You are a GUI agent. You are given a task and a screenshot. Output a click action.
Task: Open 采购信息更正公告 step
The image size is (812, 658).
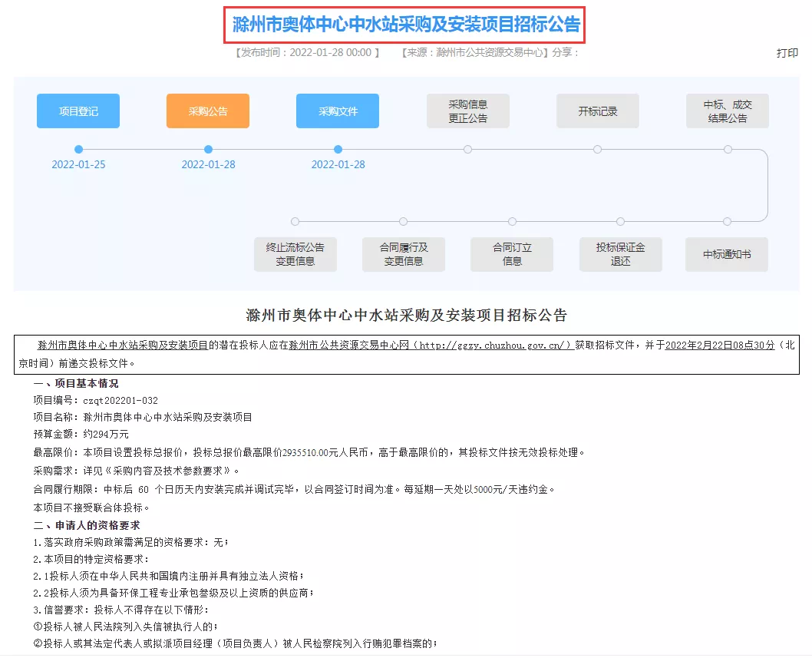467,111
